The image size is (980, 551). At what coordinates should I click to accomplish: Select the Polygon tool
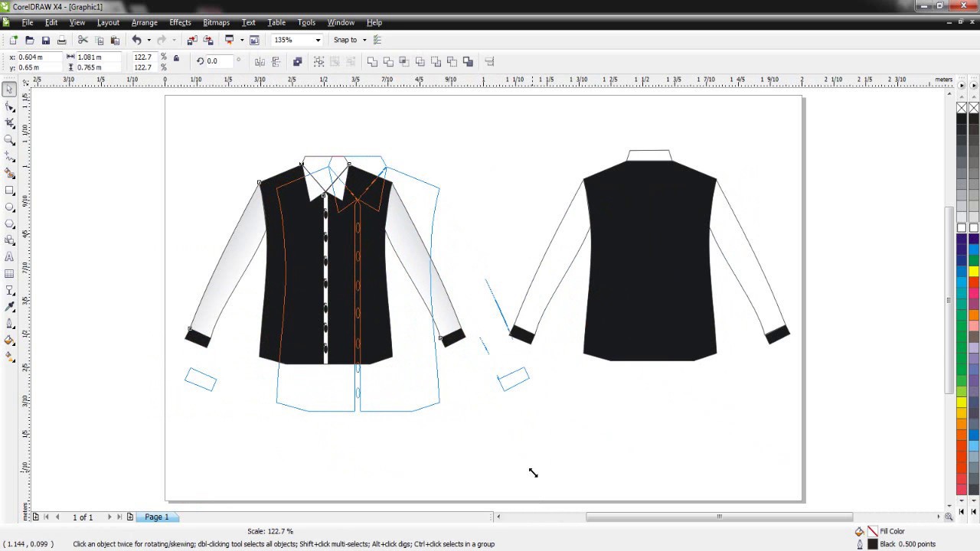pos(9,223)
